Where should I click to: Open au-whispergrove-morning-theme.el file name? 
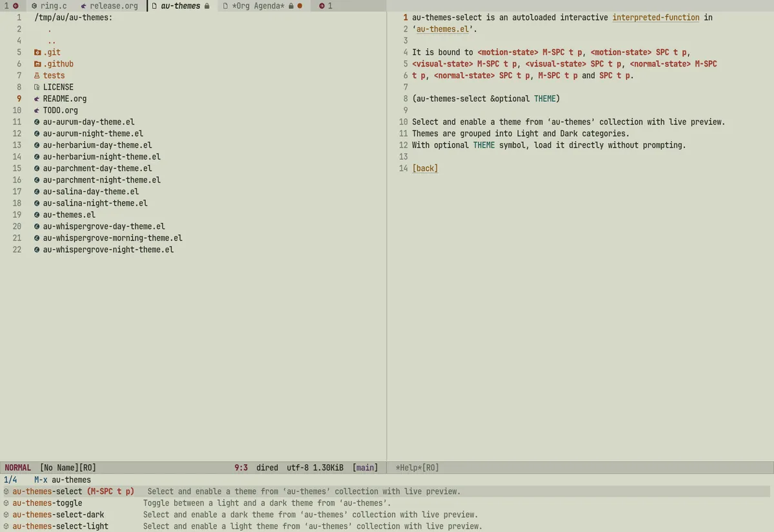113,238
